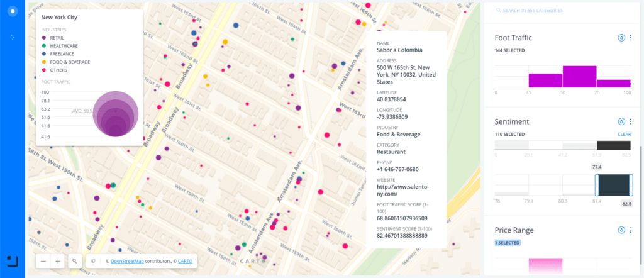
Task: Select the 75-100 Foot Traffic histogram bar
Action: pyautogui.click(x=614, y=84)
